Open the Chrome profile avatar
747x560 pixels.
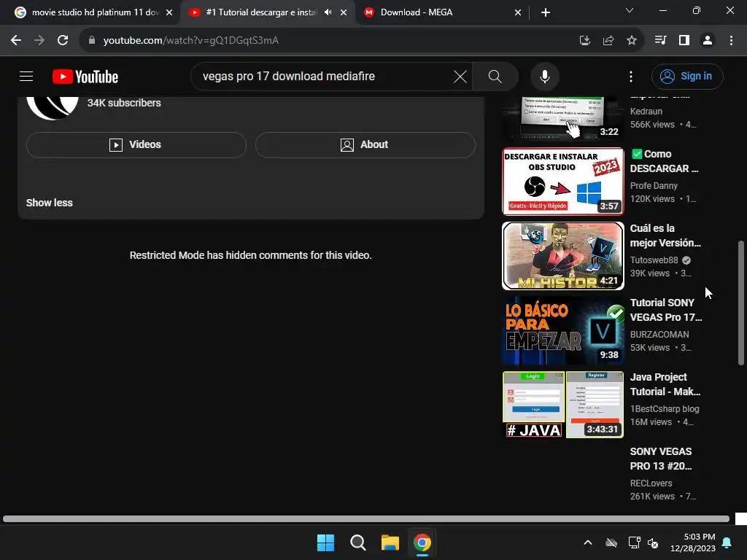(x=708, y=41)
